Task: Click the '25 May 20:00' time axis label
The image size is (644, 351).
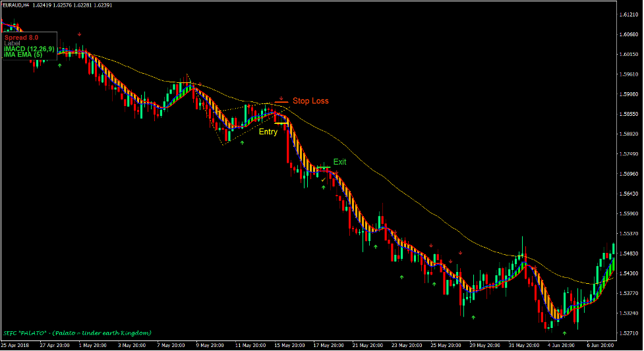Action: coord(446,345)
